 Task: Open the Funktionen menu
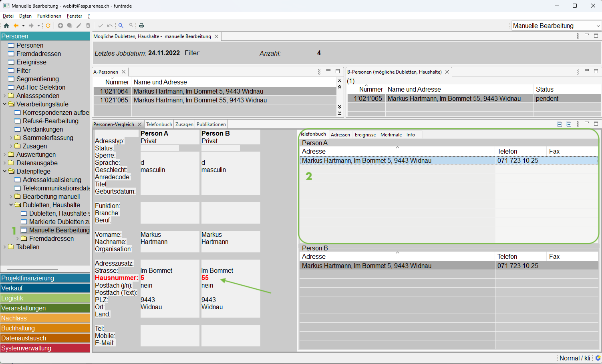pyautogui.click(x=49, y=16)
